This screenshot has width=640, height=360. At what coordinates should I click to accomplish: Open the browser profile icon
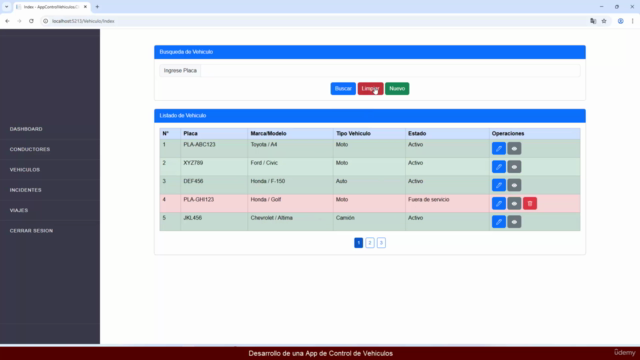coord(620,21)
